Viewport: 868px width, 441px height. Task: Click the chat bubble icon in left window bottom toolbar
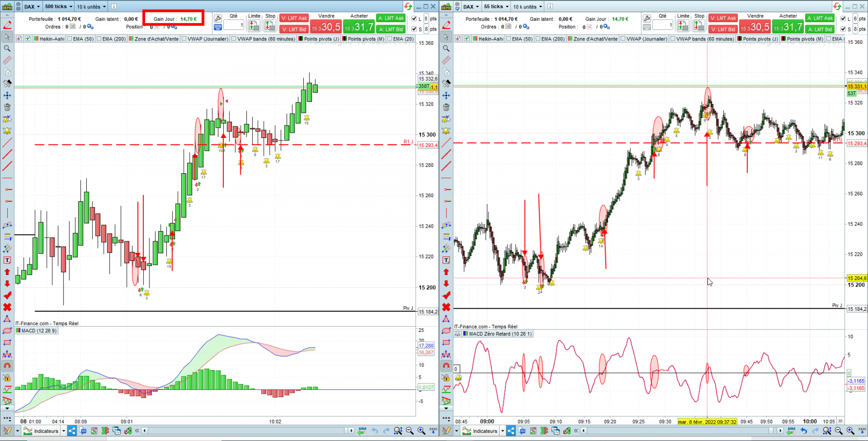pos(83,431)
